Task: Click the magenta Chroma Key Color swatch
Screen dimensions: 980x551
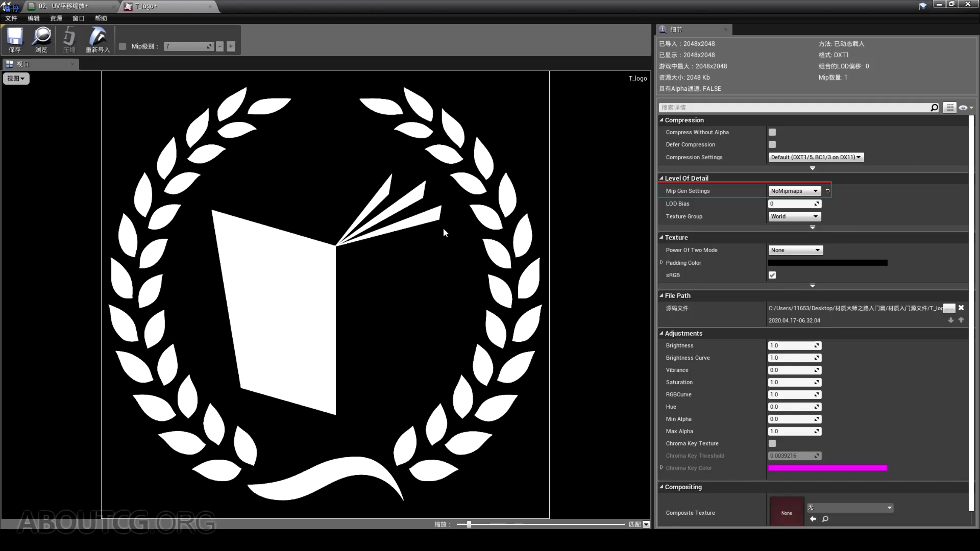Action: tap(828, 468)
